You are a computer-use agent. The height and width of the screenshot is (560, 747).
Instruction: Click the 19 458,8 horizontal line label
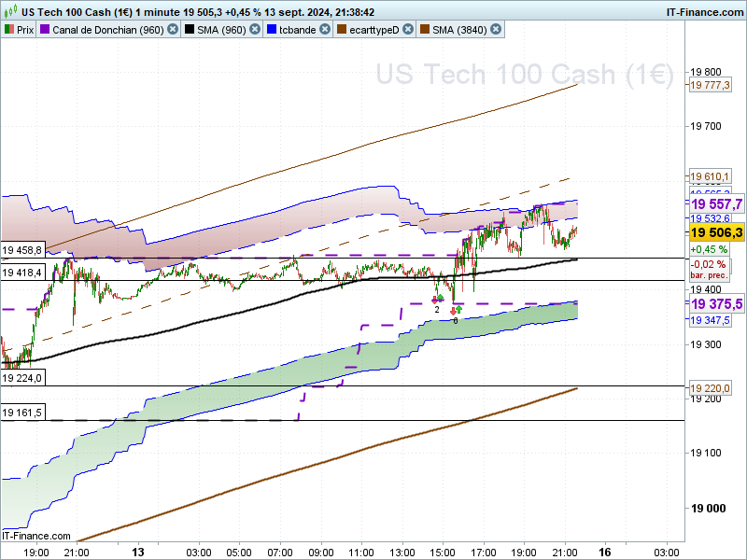coord(23,250)
